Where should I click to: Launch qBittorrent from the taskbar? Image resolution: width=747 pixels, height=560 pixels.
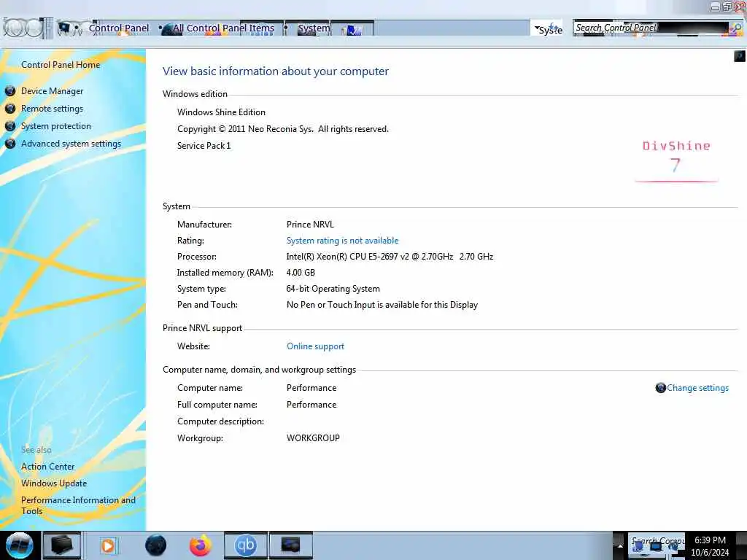[x=245, y=545]
